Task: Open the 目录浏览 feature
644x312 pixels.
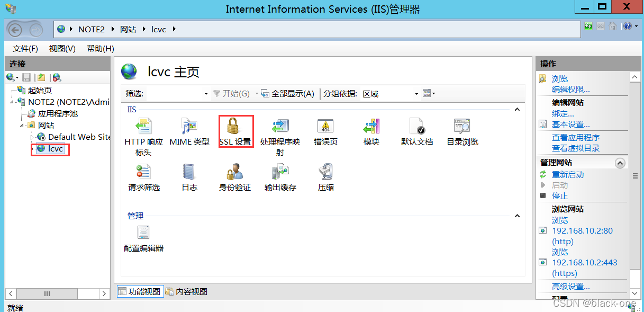Action: [462, 132]
